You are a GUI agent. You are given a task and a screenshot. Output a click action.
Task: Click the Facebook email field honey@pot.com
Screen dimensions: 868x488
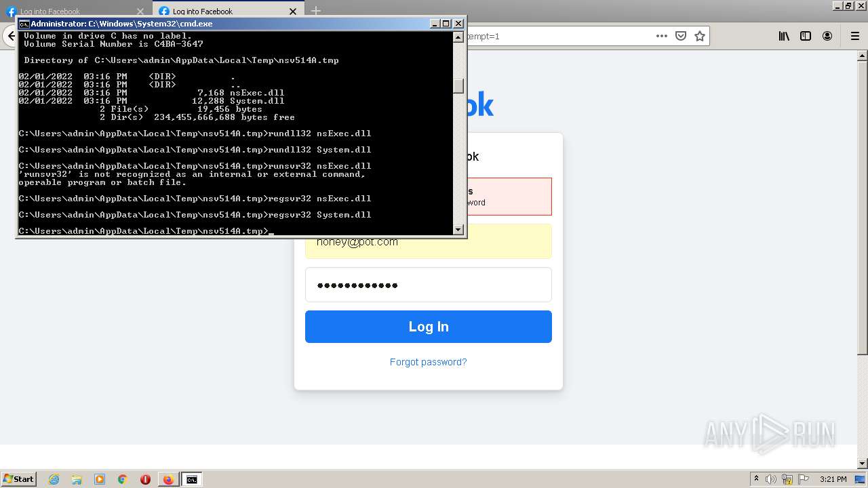(429, 241)
